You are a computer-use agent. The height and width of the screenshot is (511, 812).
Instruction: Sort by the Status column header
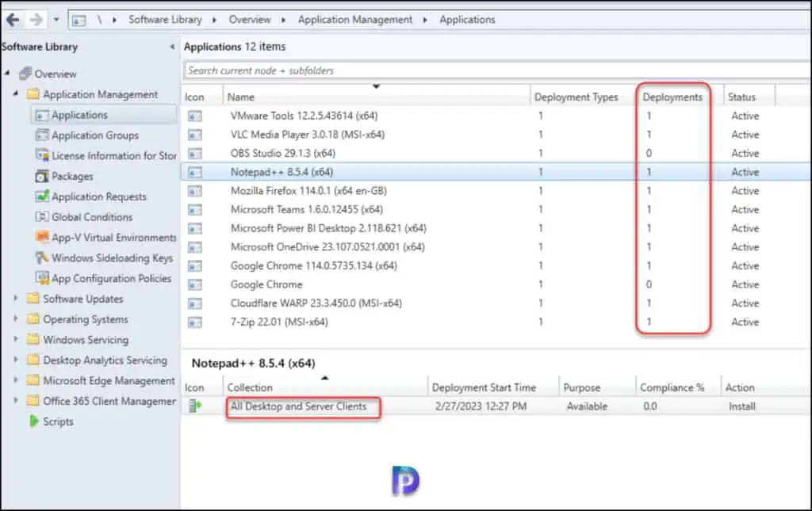[x=741, y=97]
